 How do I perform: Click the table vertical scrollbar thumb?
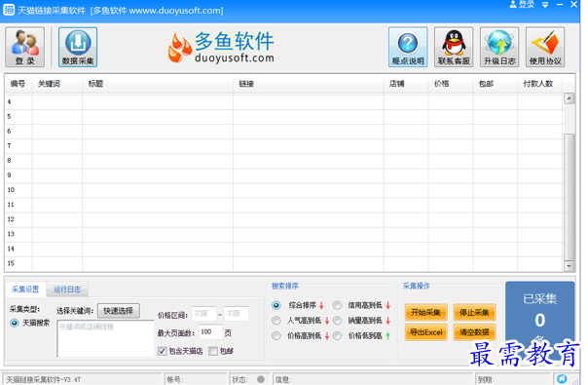[570, 197]
